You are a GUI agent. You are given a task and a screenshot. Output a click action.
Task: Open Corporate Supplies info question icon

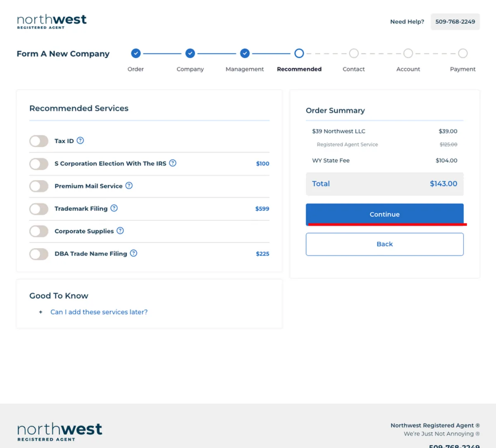click(120, 230)
